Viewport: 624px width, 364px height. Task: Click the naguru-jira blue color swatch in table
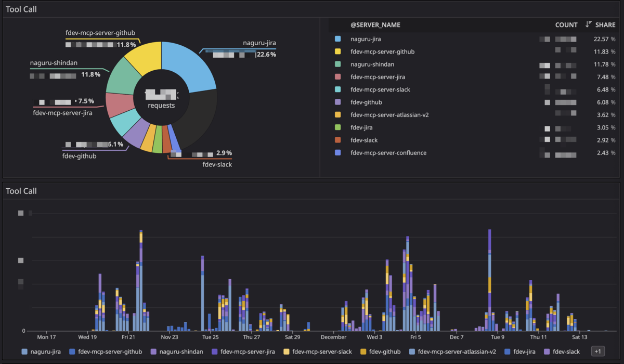(x=338, y=39)
